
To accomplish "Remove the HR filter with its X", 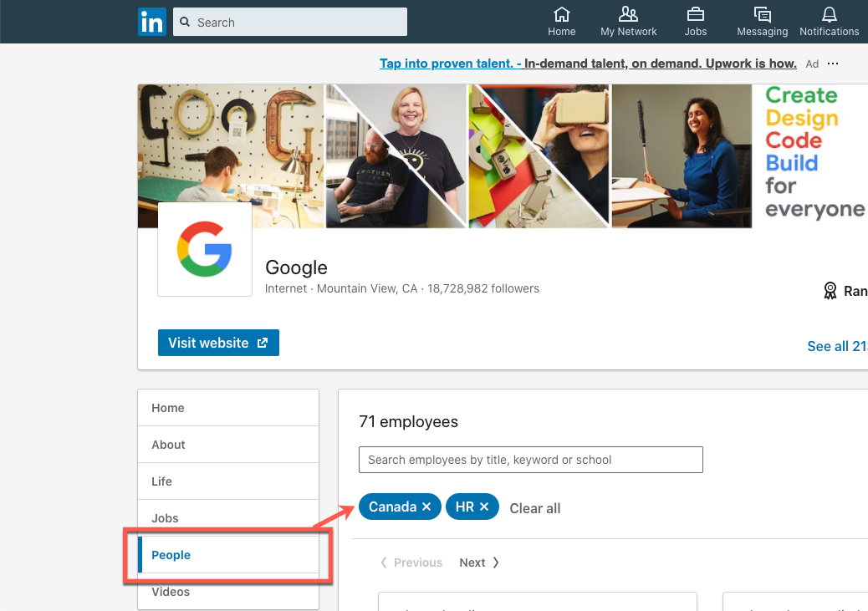I will [x=484, y=507].
